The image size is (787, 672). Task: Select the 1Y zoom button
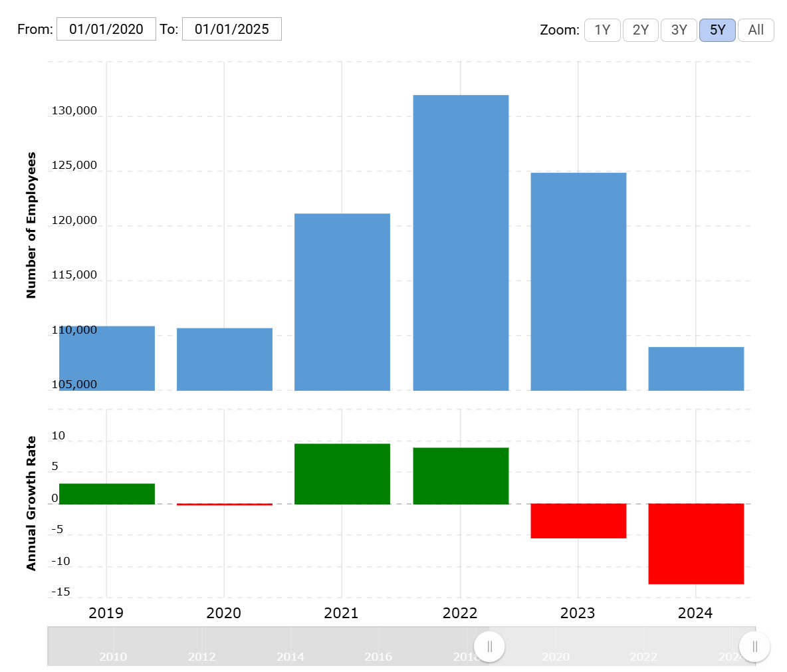tap(602, 30)
